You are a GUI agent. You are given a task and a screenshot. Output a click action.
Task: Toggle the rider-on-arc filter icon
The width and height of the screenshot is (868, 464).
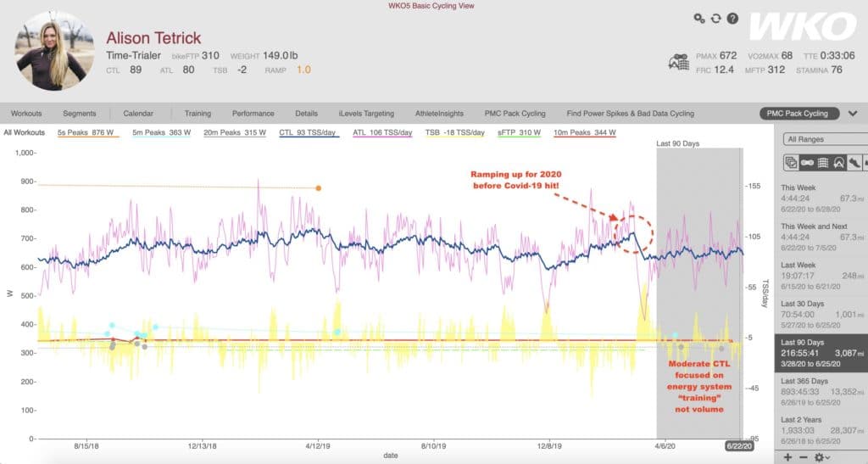[x=839, y=162]
